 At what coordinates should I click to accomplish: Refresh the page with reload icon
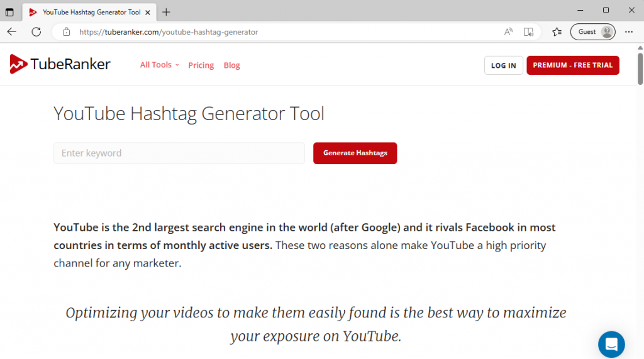36,32
